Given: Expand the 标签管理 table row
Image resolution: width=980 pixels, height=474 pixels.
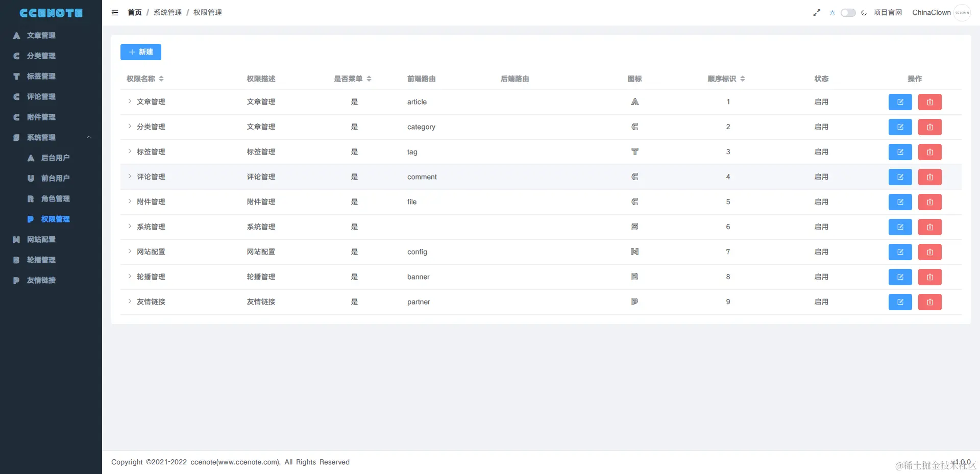Looking at the screenshot, I should point(130,152).
